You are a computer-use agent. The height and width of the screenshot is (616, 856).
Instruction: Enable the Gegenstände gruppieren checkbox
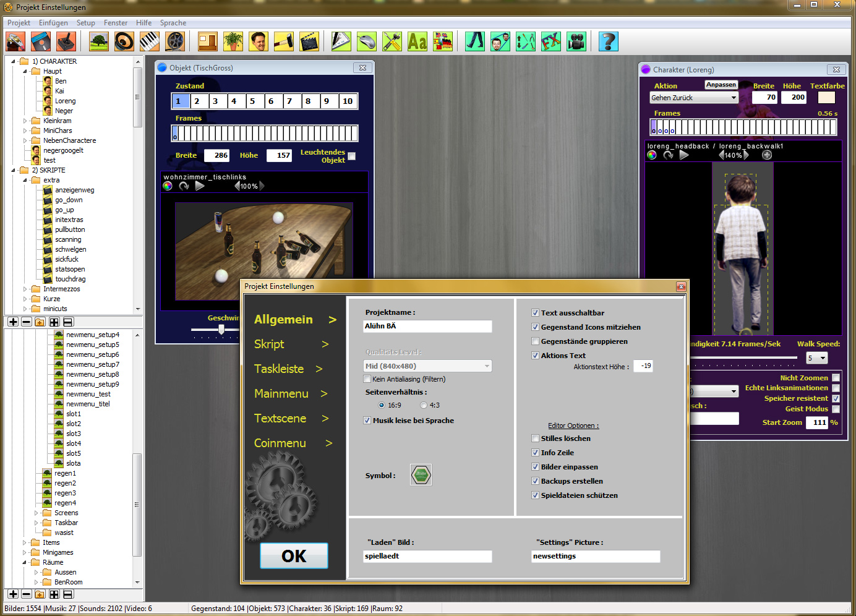pyautogui.click(x=536, y=341)
